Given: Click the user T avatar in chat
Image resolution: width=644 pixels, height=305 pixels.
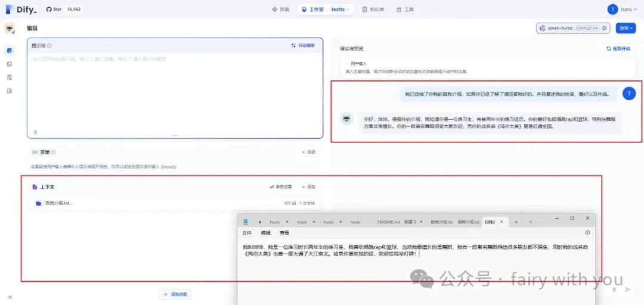Looking at the screenshot, I should [x=629, y=94].
